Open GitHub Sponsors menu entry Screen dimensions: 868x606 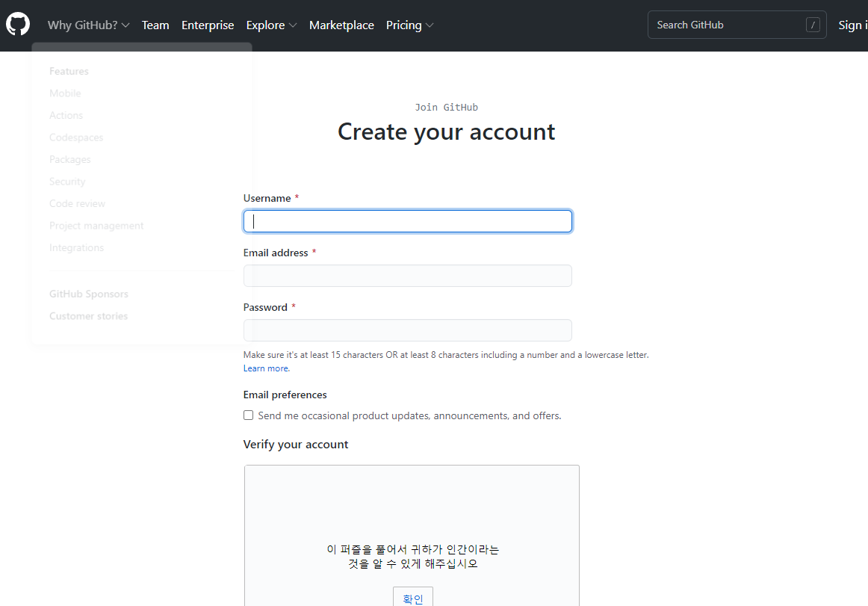pos(89,294)
